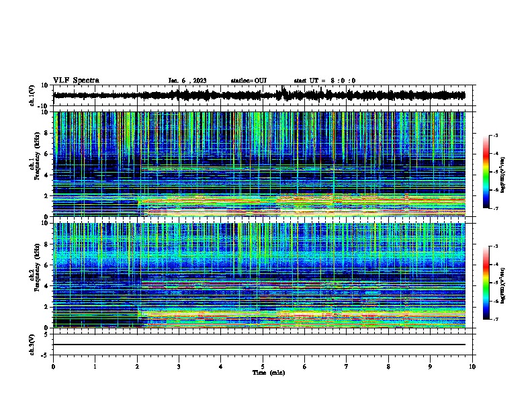This screenshot has height=411, width=532.
Task: Click the "-5" tick on ch.3(V) axis
Action: pos(45,355)
